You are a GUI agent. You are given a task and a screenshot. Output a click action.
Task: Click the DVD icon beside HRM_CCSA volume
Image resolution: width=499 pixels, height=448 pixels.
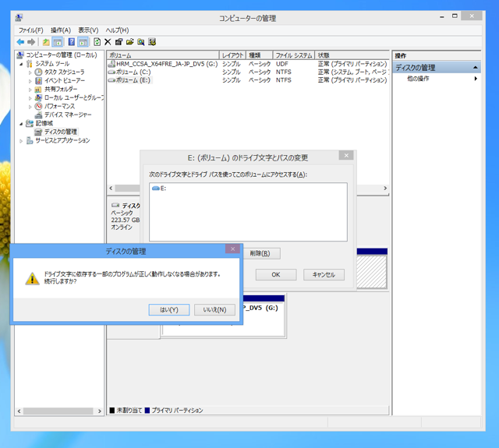[111, 64]
